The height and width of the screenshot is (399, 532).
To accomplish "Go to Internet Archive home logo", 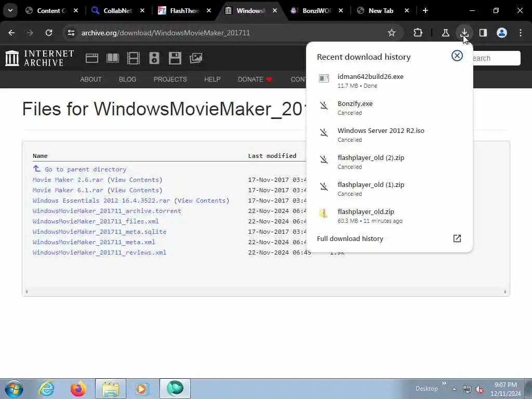I will click(39, 58).
